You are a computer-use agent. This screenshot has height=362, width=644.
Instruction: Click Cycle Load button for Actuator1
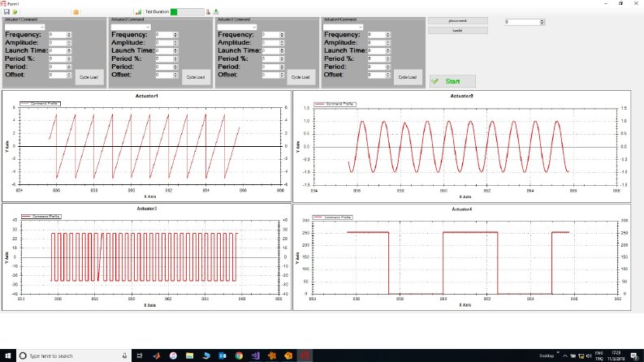pyautogui.click(x=89, y=77)
